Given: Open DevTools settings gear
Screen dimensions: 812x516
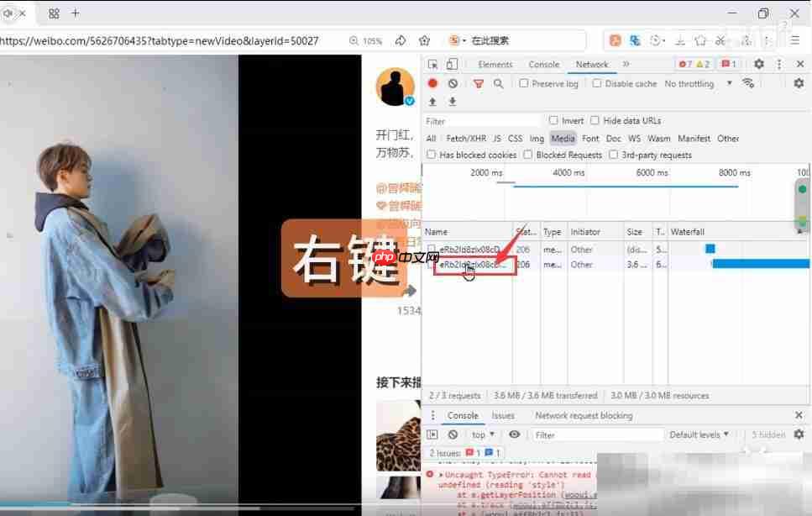Looking at the screenshot, I should click(759, 64).
